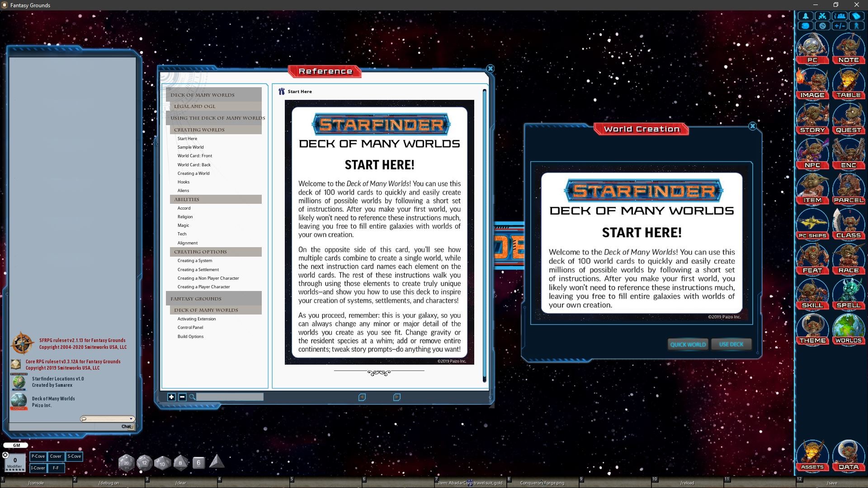This screenshot has width=868, height=488.
Task: Open the PC SHIPS panel
Action: [x=812, y=224]
